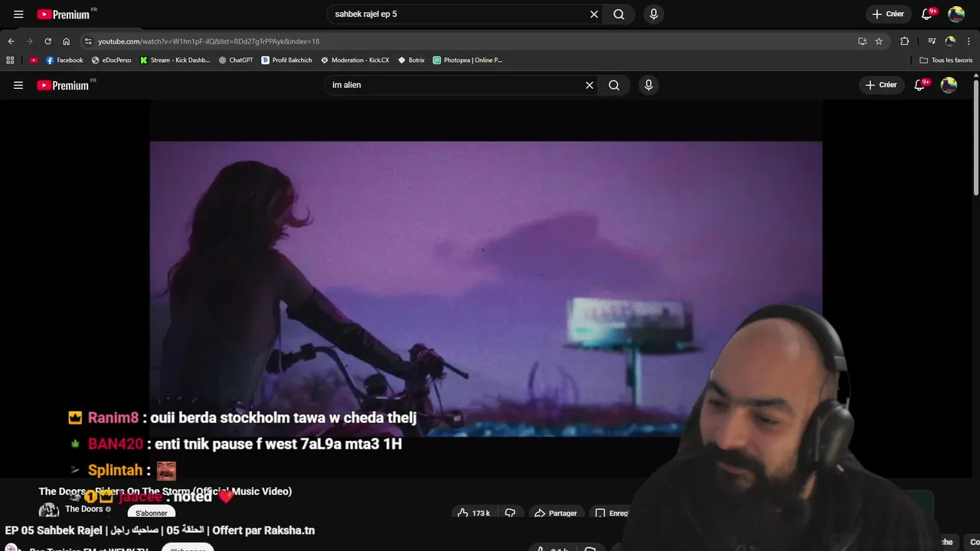Bookmark this page with the star
The width and height of the screenshot is (980, 551).
[879, 41]
